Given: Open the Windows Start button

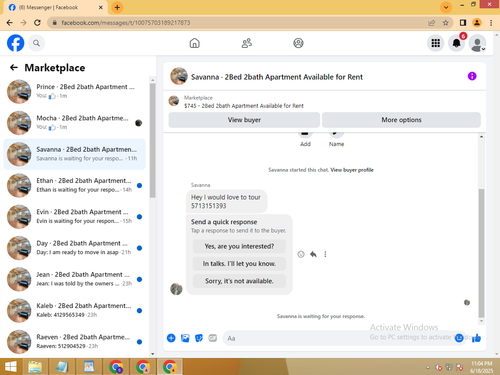Looking at the screenshot, I should [x=11, y=367].
